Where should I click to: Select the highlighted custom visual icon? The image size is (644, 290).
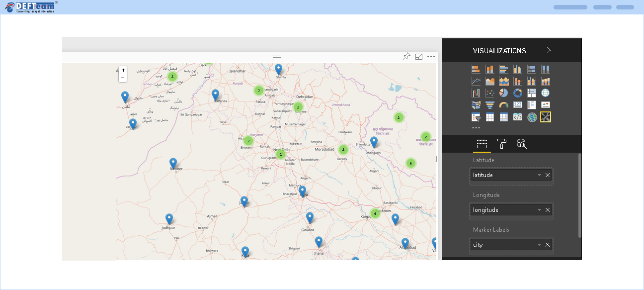click(x=546, y=117)
